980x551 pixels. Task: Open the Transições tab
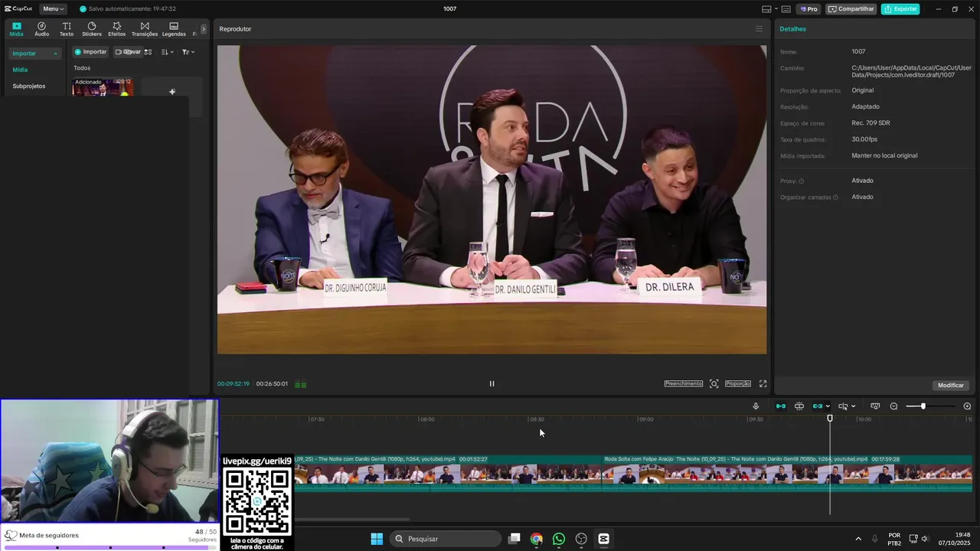(145, 29)
